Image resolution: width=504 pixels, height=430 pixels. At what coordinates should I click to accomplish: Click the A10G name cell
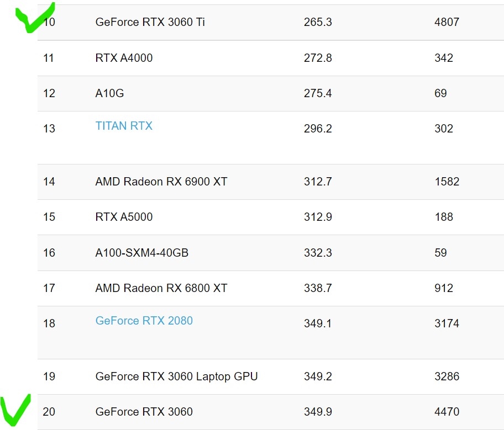tap(109, 93)
